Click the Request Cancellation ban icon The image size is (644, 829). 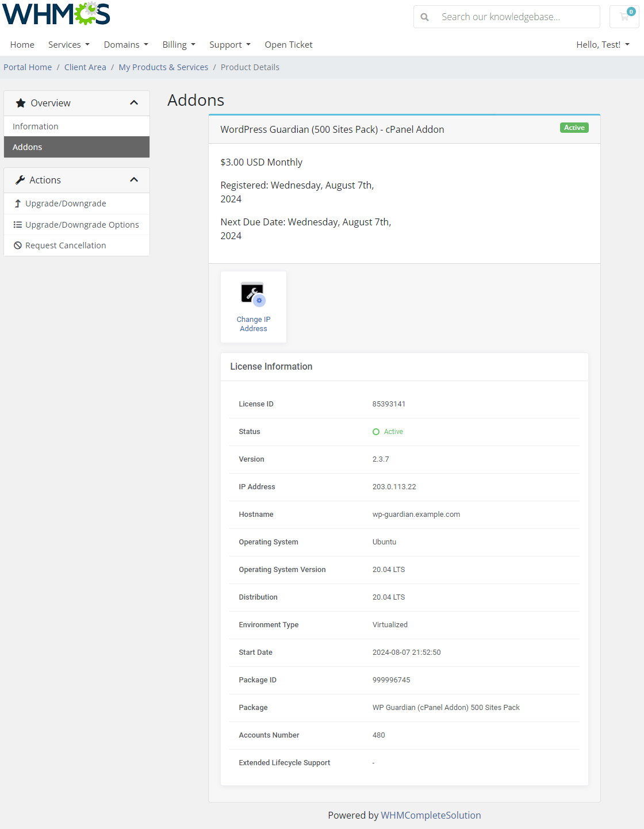(18, 245)
